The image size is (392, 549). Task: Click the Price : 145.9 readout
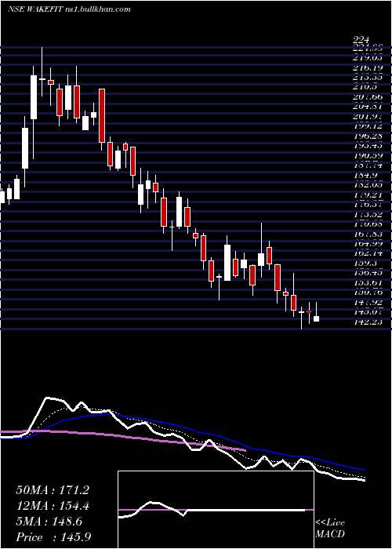[55, 537]
